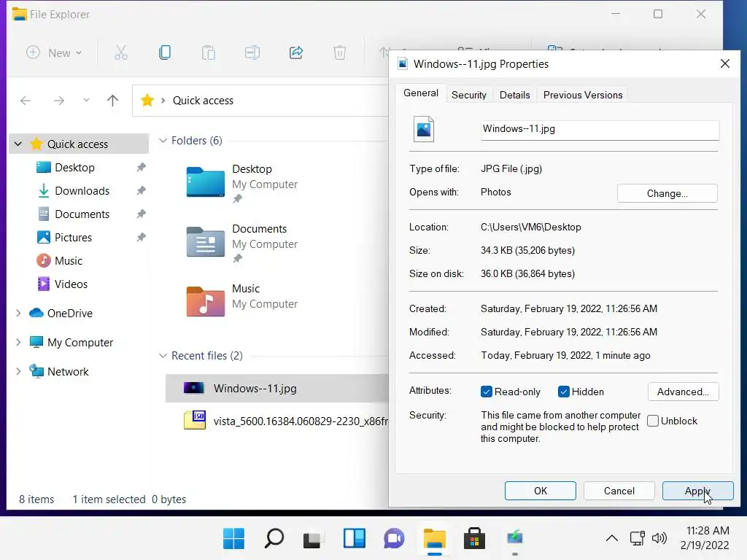Click Cancel in Properties dialog

click(619, 491)
